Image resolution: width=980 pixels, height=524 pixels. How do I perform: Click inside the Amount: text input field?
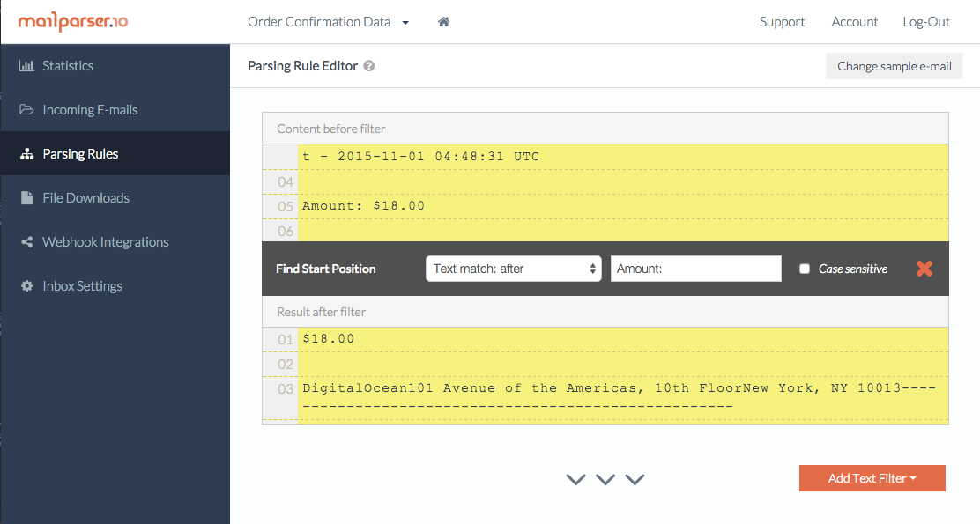(x=695, y=269)
